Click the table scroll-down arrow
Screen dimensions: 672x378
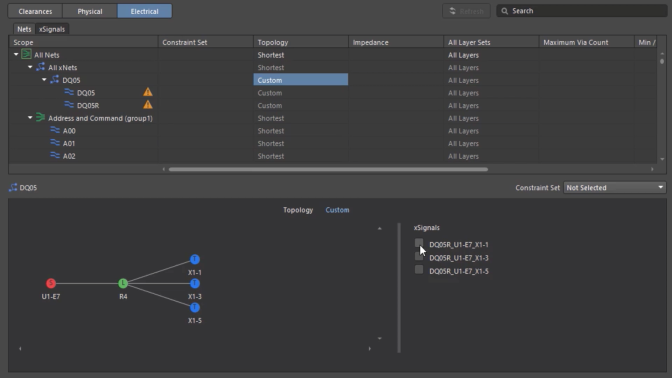pyautogui.click(x=662, y=159)
